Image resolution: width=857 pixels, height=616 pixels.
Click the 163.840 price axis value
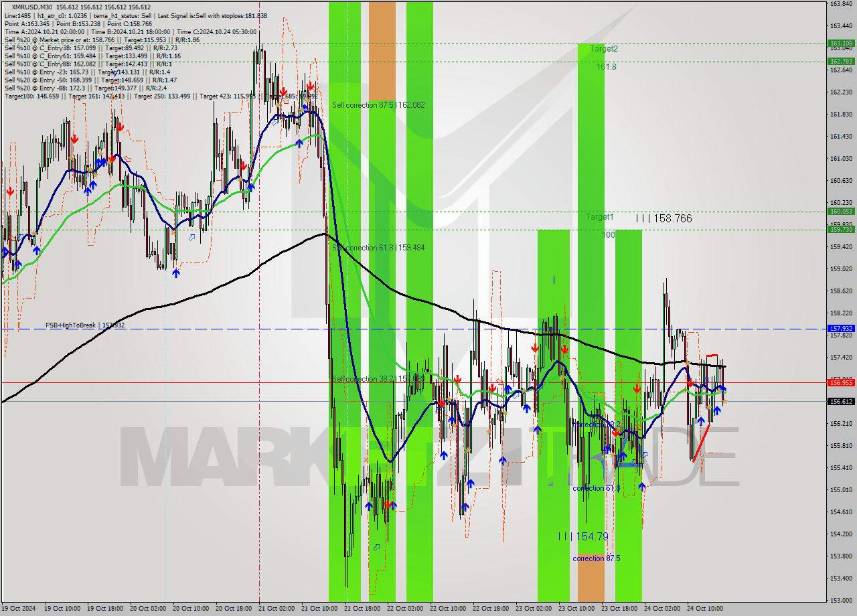pos(840,4)
